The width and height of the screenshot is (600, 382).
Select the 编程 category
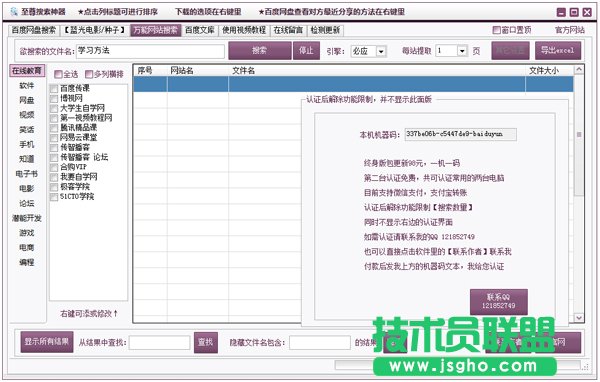[x=27, y=262]
